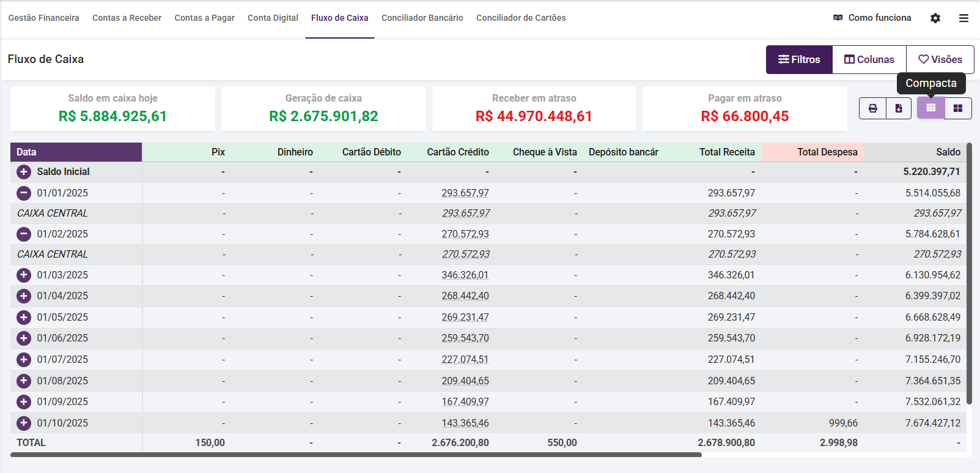980x473 pixels.
Task: Switch to the large-tile grid view
Action: pos(958,108)
